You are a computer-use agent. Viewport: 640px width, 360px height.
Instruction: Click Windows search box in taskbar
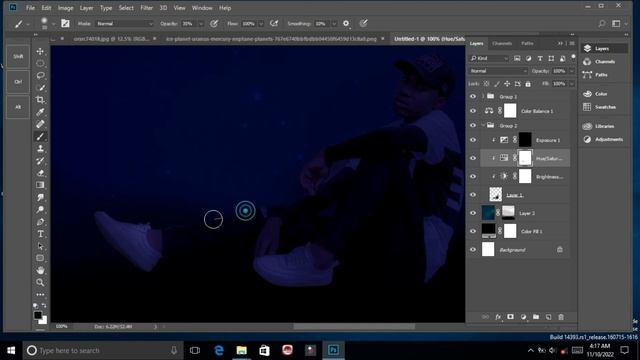[103, 350]
